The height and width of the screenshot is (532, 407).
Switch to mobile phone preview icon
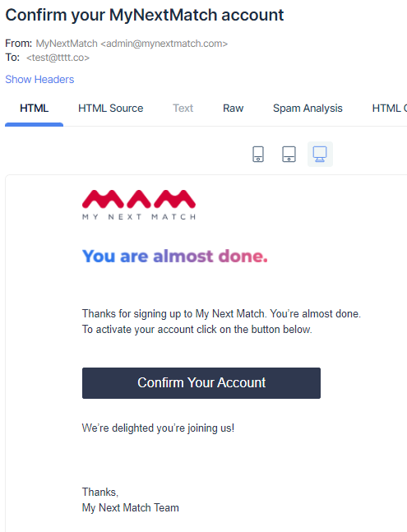coord(258,154)
